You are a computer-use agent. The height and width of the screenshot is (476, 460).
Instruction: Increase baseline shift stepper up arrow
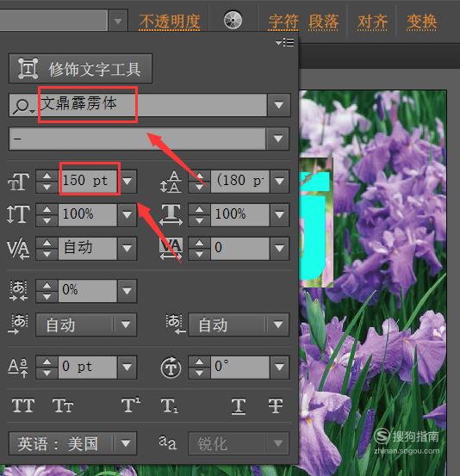coord(47,362)
